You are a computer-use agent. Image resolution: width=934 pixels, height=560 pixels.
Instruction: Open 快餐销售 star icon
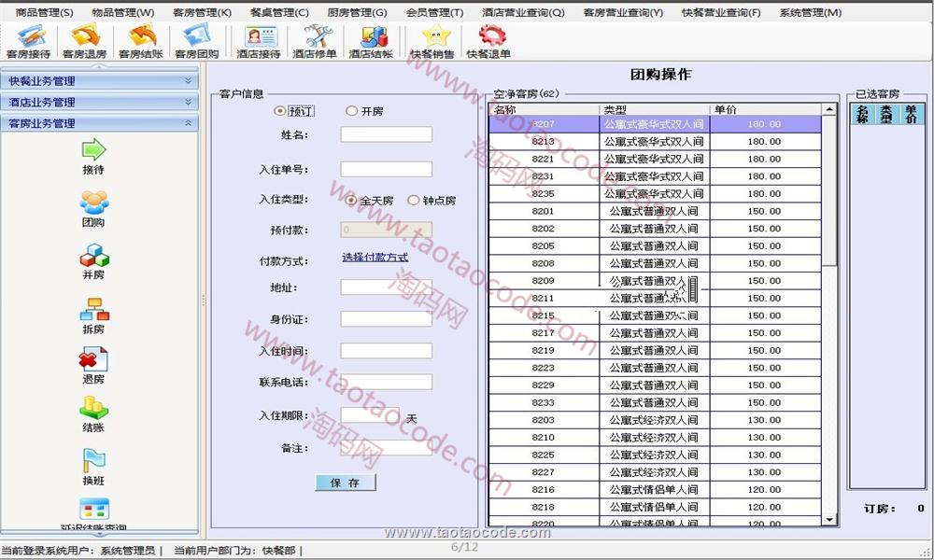[432, 41]
